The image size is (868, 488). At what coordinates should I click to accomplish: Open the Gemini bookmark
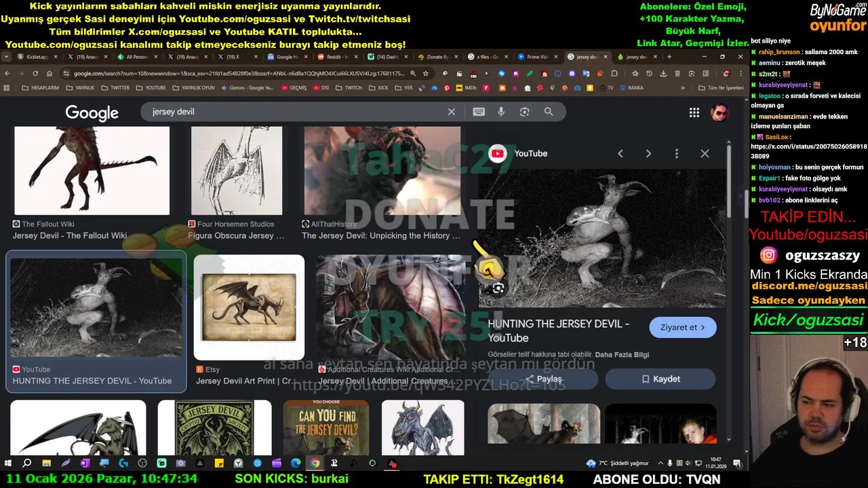(247, 88)
